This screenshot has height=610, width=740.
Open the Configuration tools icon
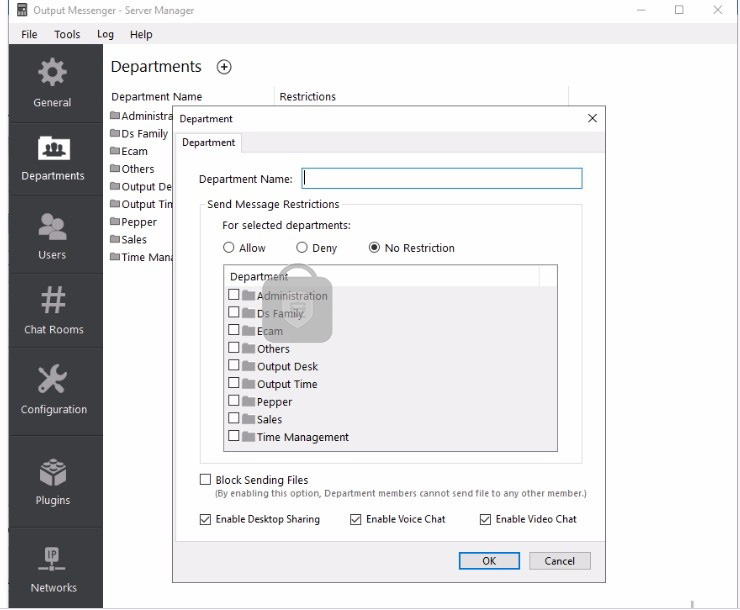(x=52, y=378)
